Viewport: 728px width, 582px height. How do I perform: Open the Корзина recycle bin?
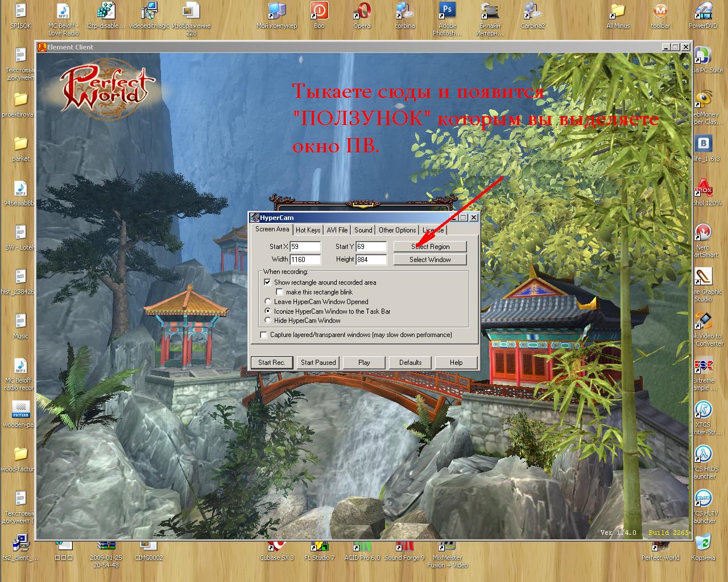[x=703, y=548]
